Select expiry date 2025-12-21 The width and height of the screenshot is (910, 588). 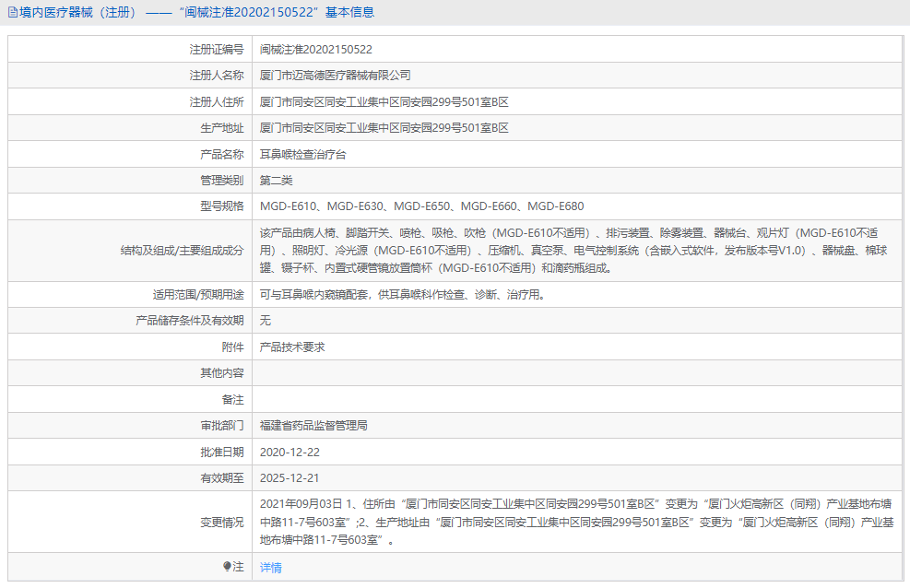click(290, 478)
